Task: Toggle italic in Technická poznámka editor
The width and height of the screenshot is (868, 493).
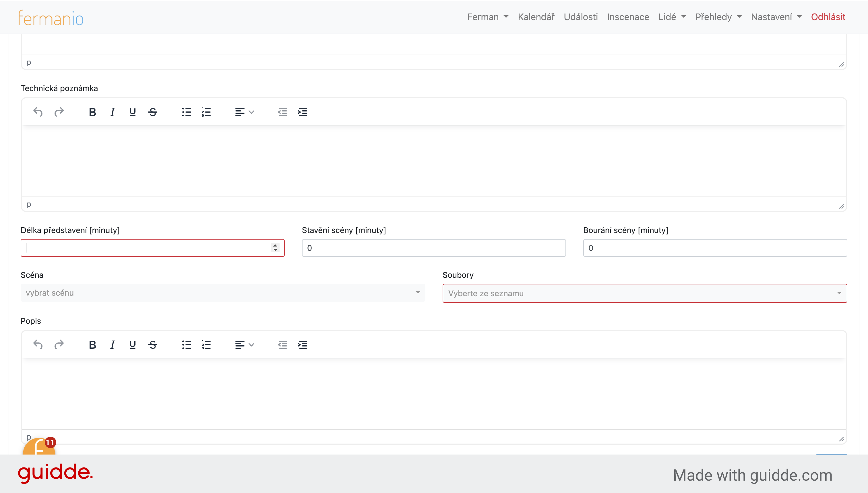Action: click(112, 112)
